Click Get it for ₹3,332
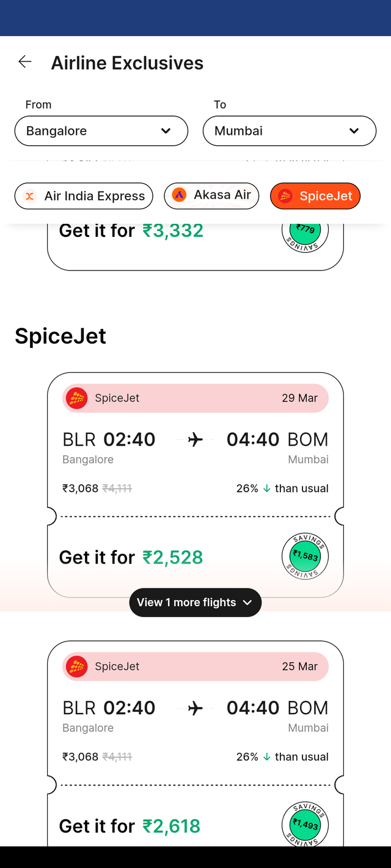Viewport: 391px width, 868px height. pos(131,231)
